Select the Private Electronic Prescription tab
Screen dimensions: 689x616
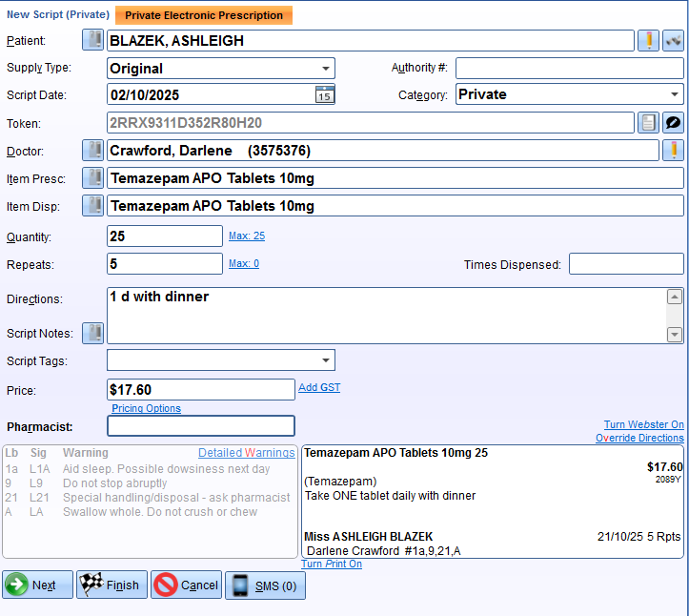point(204,15)
